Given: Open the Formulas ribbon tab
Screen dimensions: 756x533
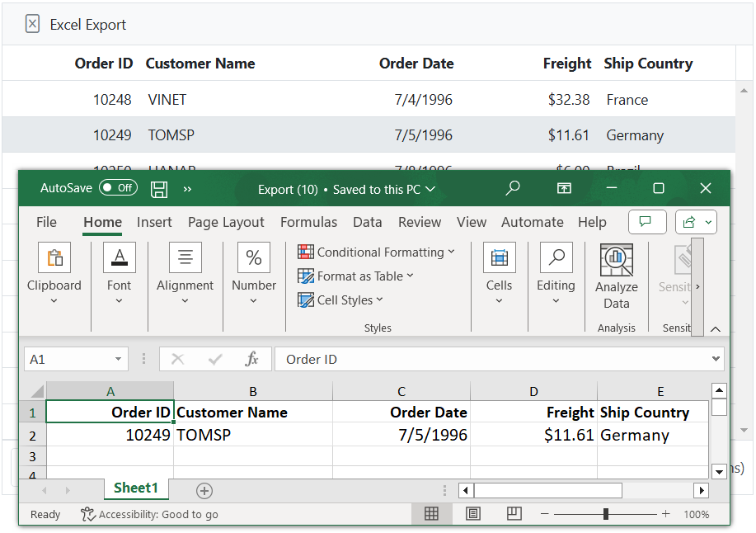Looking at the screenshot, I should 308,222.
